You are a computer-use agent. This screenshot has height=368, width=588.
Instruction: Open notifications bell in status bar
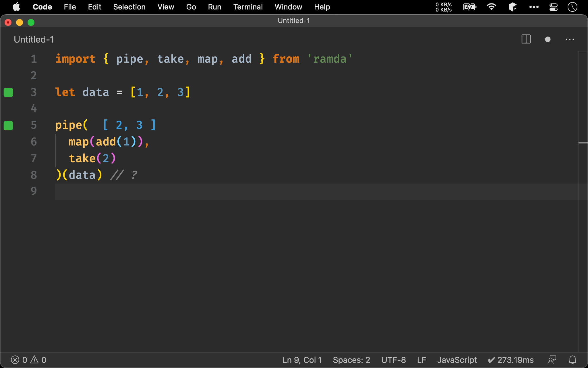pos(572,360)
